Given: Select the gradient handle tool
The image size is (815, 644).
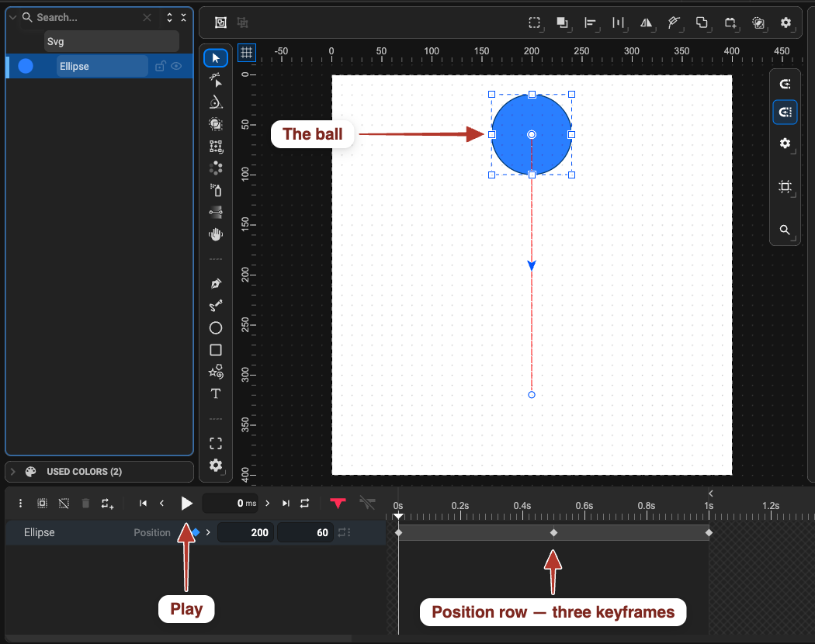Looking at the screenshot, I should [216, 212].
